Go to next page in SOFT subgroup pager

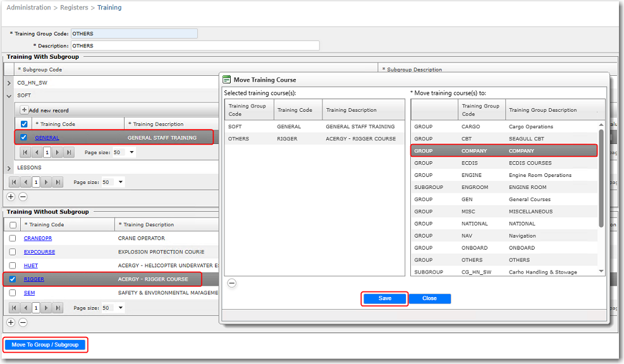point(58,152)
